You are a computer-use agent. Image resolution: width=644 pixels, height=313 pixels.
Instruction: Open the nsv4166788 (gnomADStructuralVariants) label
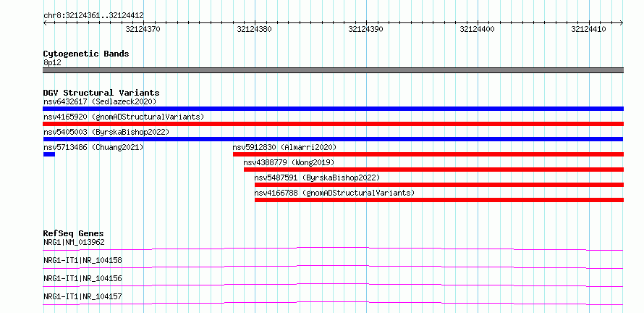point(335,193)
